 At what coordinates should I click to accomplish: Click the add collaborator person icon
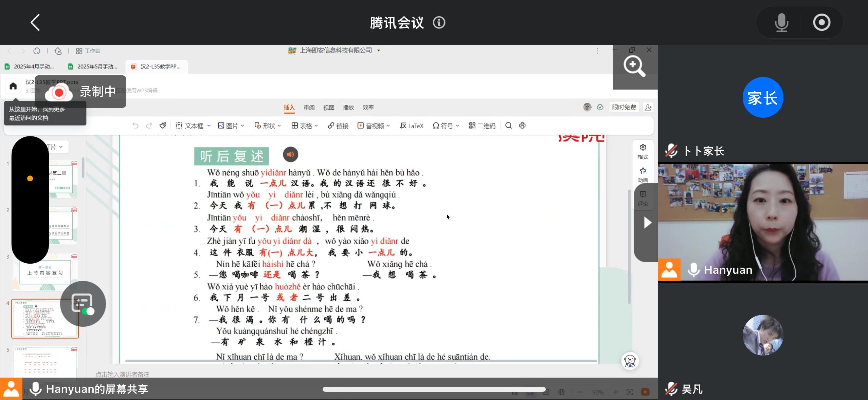click(x=648, y=107)
